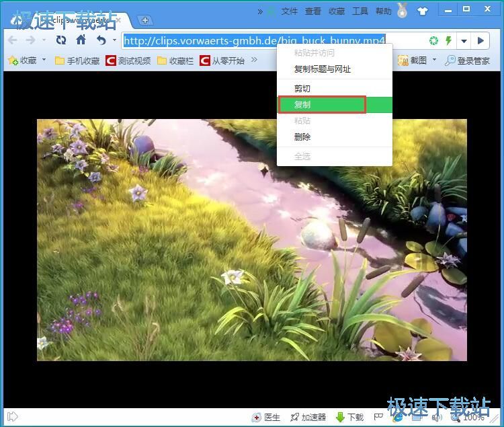
Task: Open 登录管家 login manager
Action: coord(467,61)
